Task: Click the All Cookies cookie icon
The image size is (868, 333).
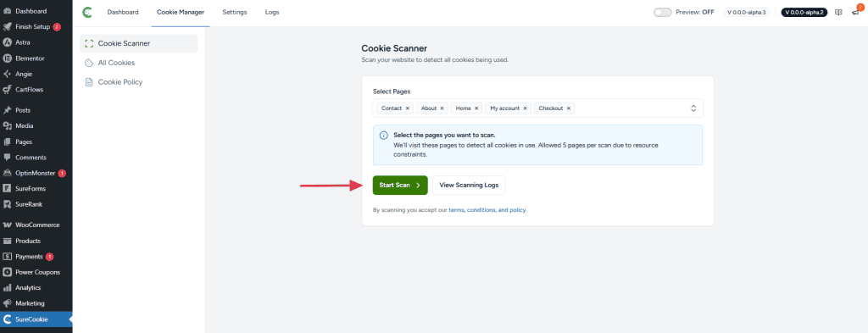Action: point(88,63)
